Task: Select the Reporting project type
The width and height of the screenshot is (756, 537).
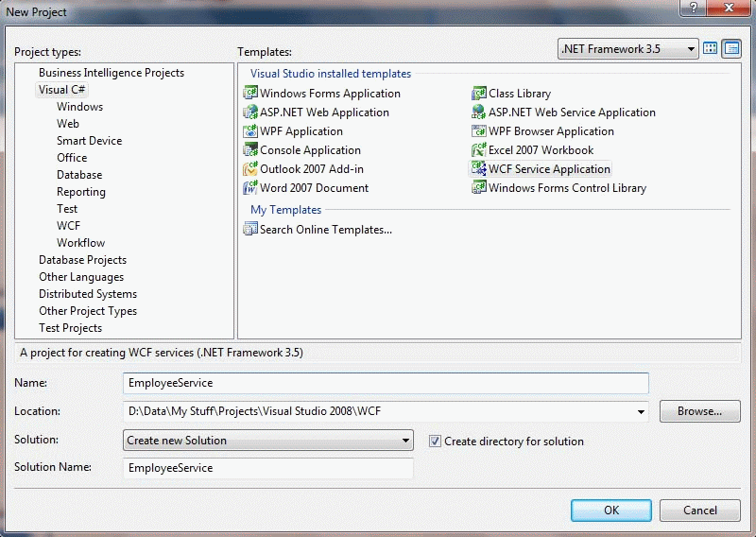Action: tap(81, 192)
